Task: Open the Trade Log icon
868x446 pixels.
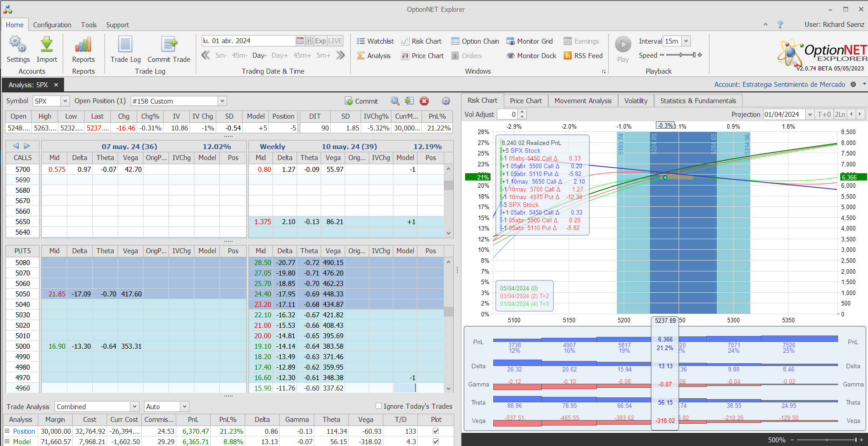Action: [125, 45]
